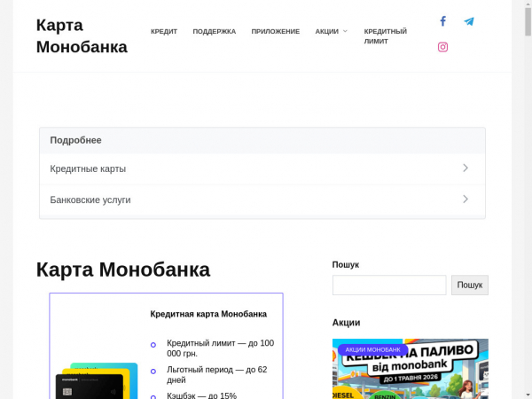Click the Кредитный лимит bullet text
This screenshot has height=399, width=532.
[220, 348]
